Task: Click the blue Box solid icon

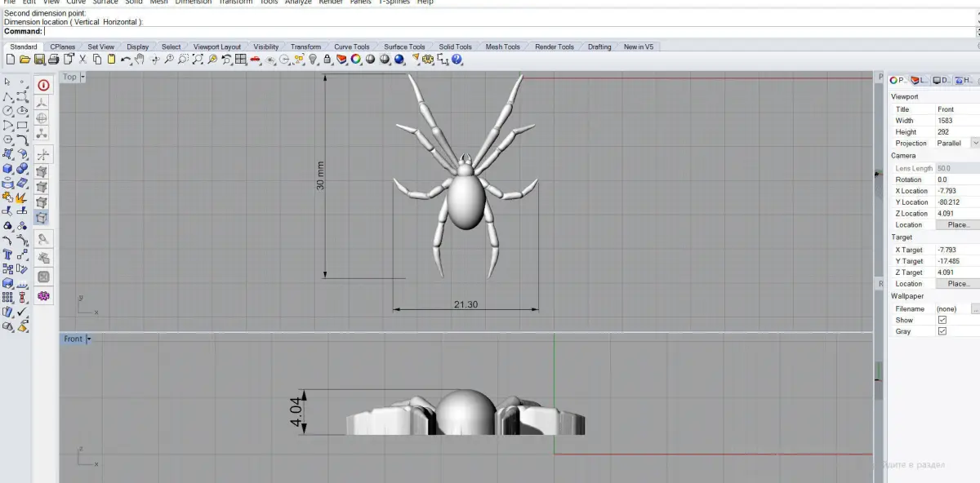Action: click(x=7, y=168)
